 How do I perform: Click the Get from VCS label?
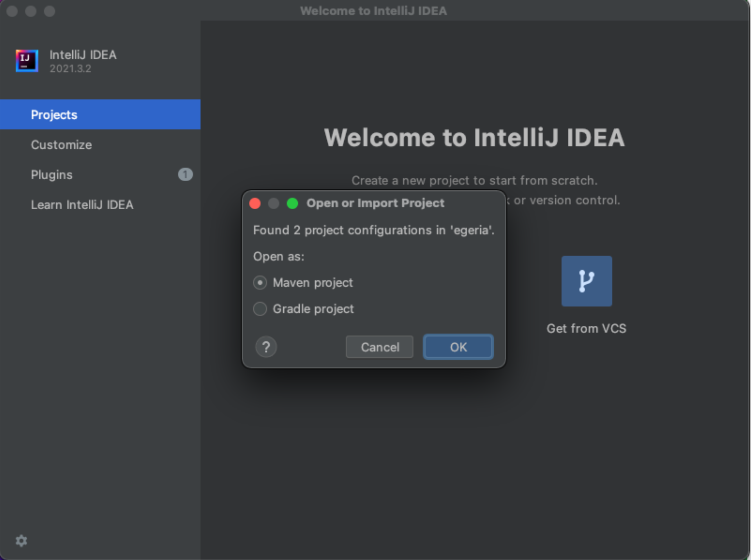click(x=586, y=328)
